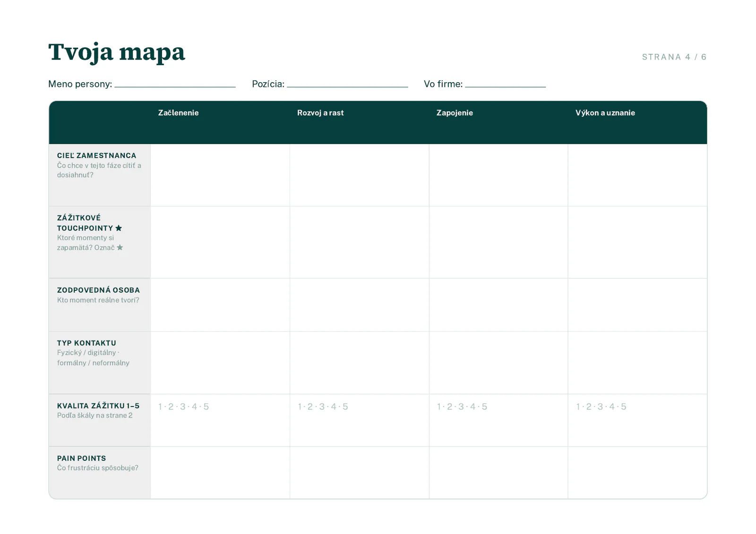Click the Pain points cell under Zapojenie
Image resolution: width=756 pixels, height=534 pixels.
coord(498,473)
